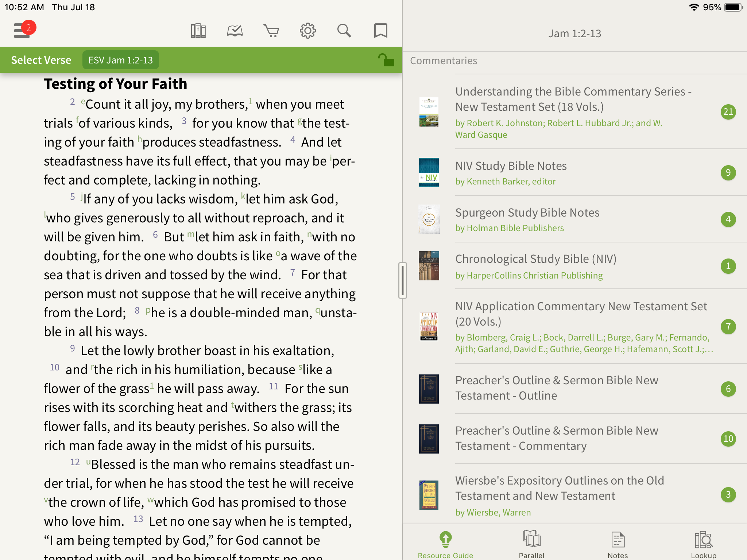The width and height of the screenshot is (747, 560).
Task: Tap the Select Verse button
Action: [x=41, y=60]
